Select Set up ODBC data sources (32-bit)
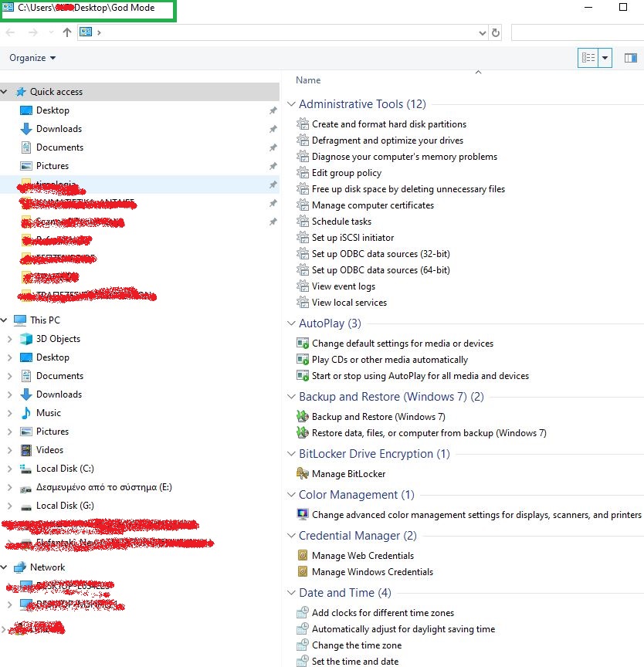 381,253
